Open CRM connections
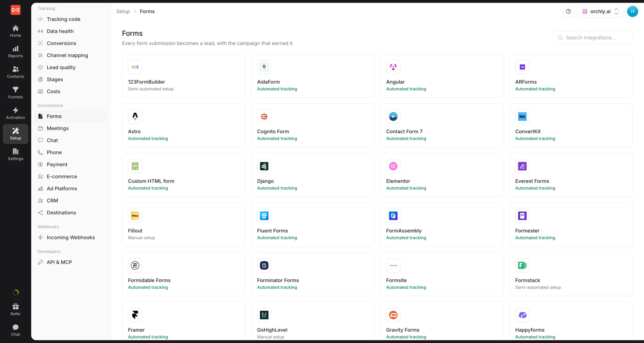Viewport: 644px width, 343px height. 71,200
